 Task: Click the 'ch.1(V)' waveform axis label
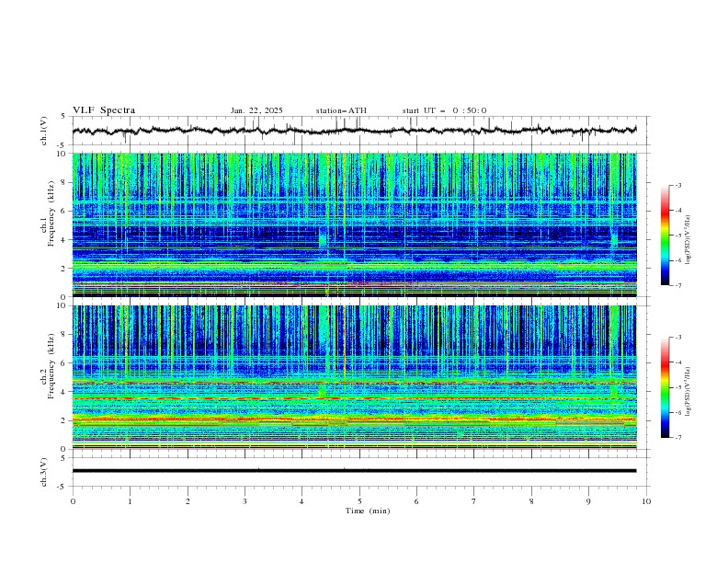(x=44, y=131)
